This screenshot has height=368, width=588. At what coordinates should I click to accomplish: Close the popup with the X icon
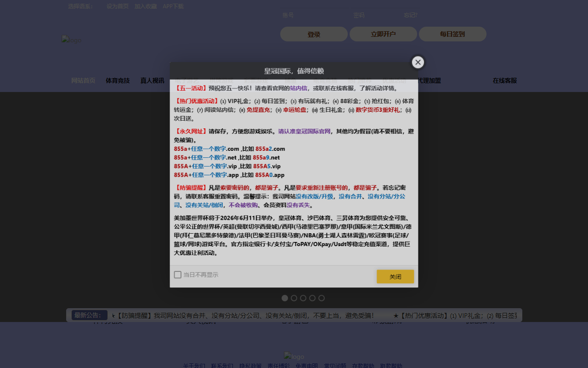click(418, 62)
